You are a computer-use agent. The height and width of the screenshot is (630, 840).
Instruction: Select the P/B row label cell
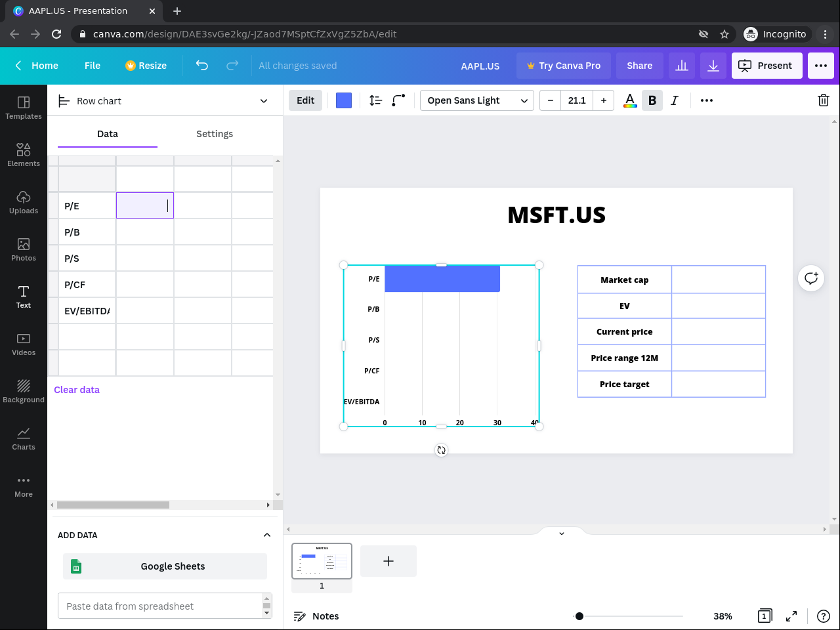click(87, 232)
